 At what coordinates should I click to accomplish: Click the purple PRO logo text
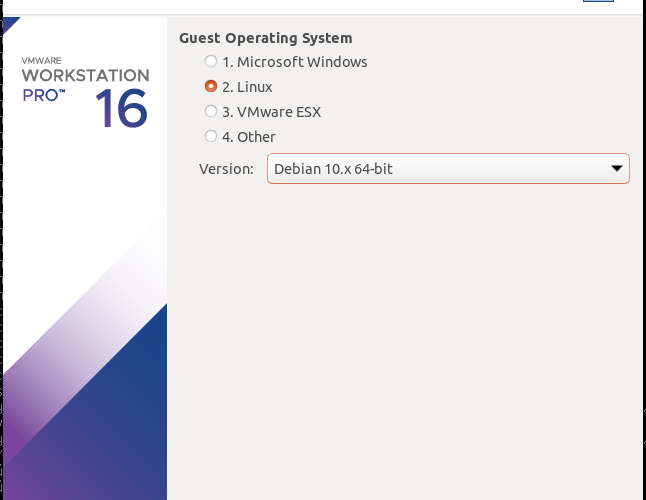[44, 95]
